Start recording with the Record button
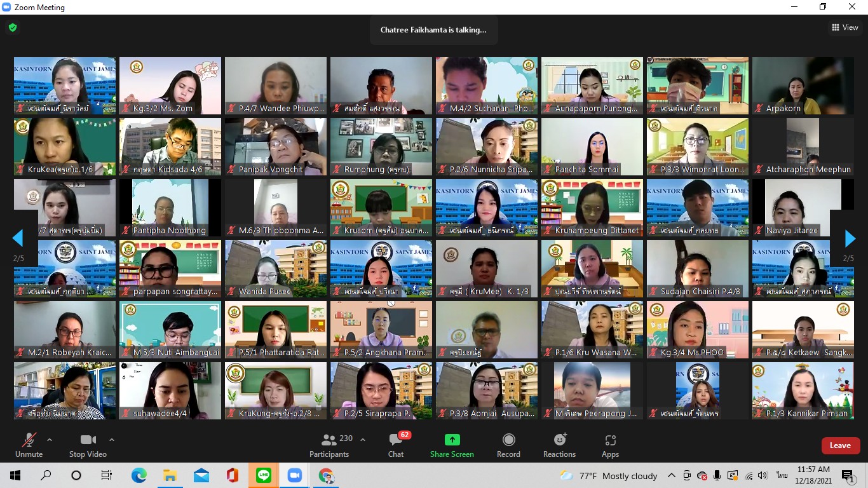 (508, 445)
